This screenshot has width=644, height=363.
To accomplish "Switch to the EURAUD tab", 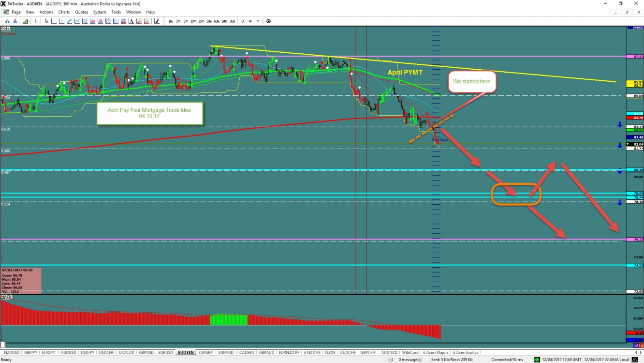I will pos(226,352).
